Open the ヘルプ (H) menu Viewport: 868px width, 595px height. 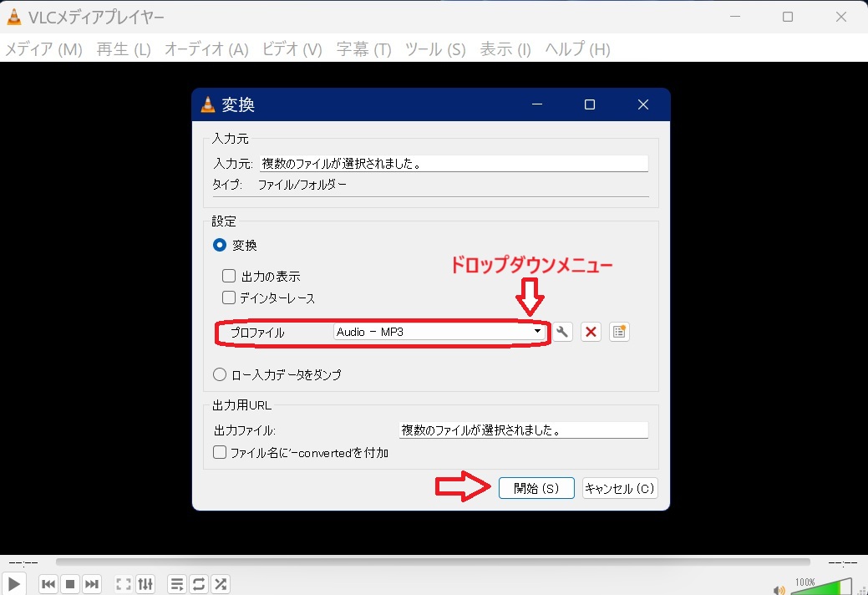(x=577, y=49)
